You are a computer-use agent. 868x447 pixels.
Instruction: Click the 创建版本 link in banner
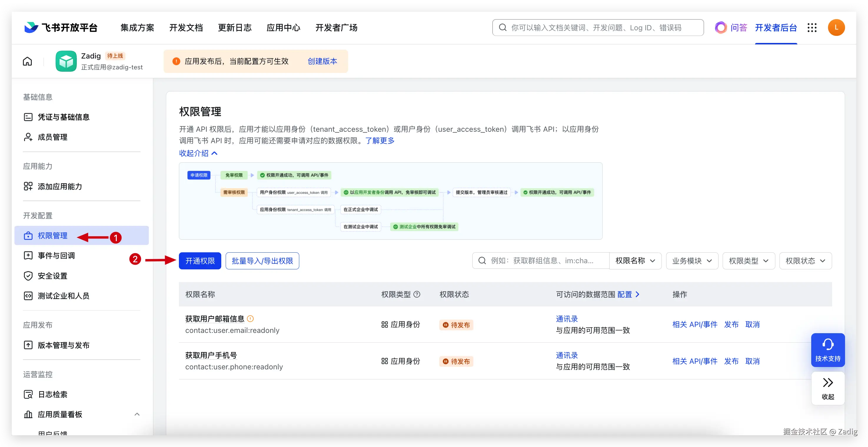[x=322, y=61]
